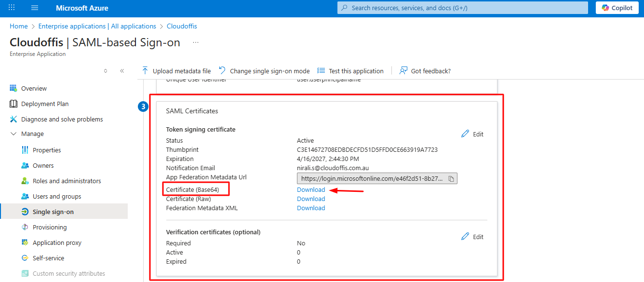This screenshot has width=644, height=282.
Task: Open the Cloudoffis breadcrumb link
Action: click(x=182, y=26)
